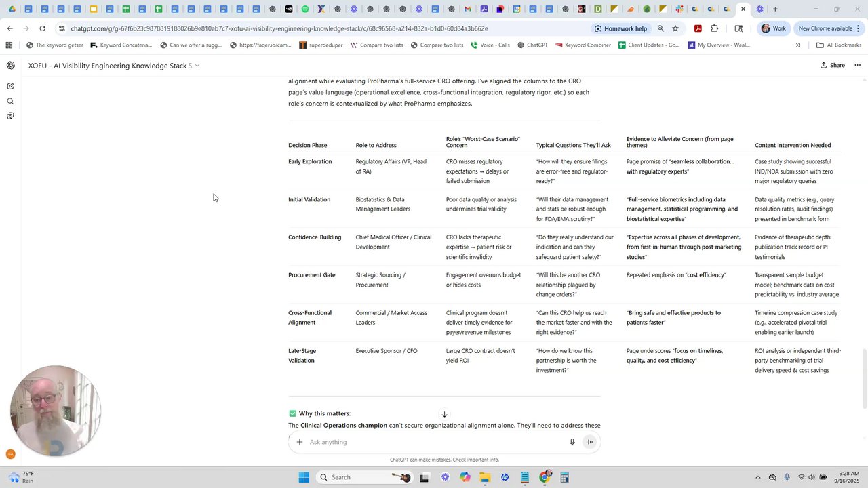Open a new browser tab with plus
Viewport: 868px width, 488px height.
[x=775, y=9]
